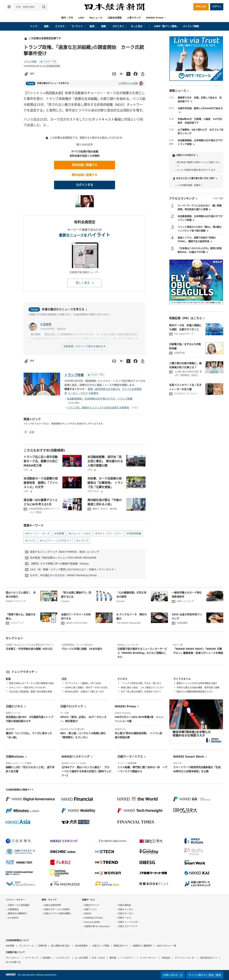This screenshot has width=229, height=980.
Task: Share to note icon under the headline
Action: (x=121, y=74)
